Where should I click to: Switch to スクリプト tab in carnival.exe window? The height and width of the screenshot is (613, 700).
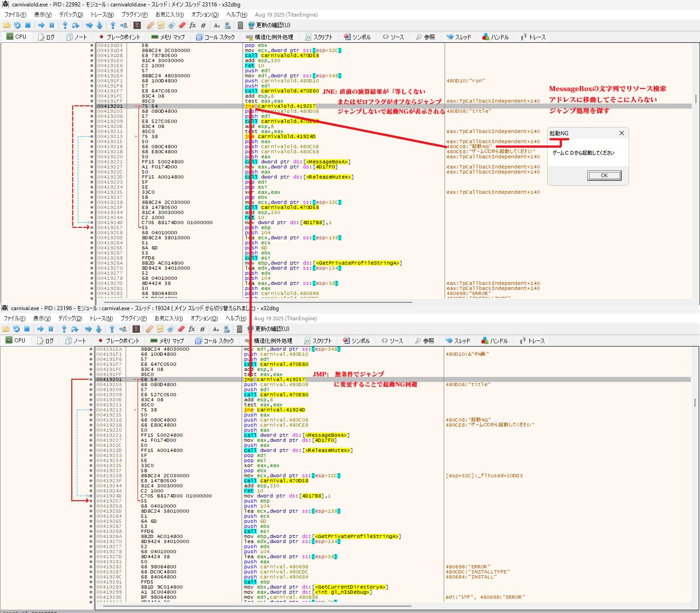coord(318,341)
